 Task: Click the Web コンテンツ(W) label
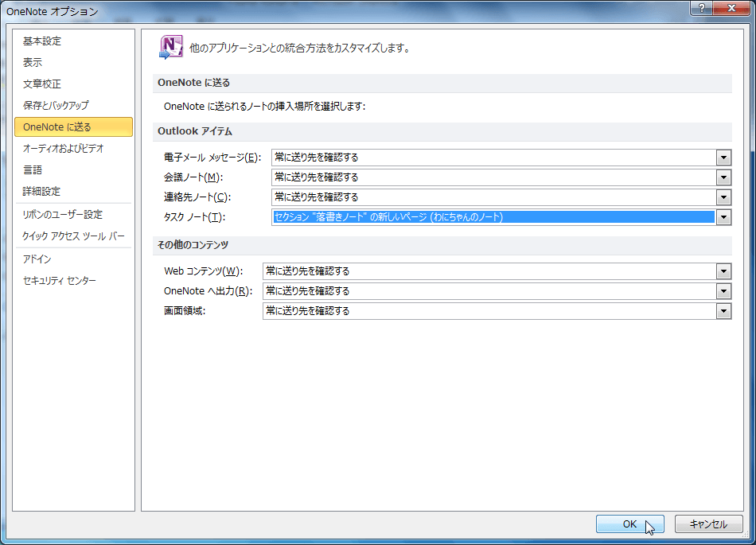pyautogui.click(x=204, y=271)
